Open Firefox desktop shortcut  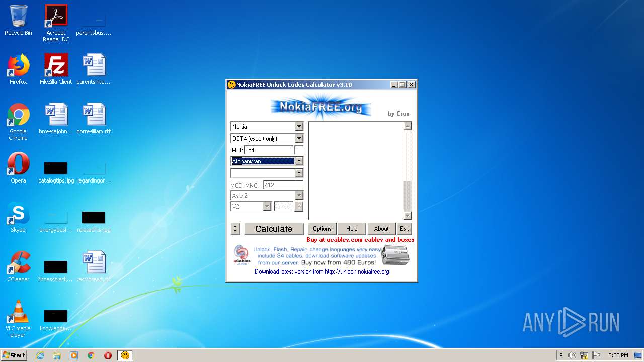pyautogui.click(x=18, y=69)
